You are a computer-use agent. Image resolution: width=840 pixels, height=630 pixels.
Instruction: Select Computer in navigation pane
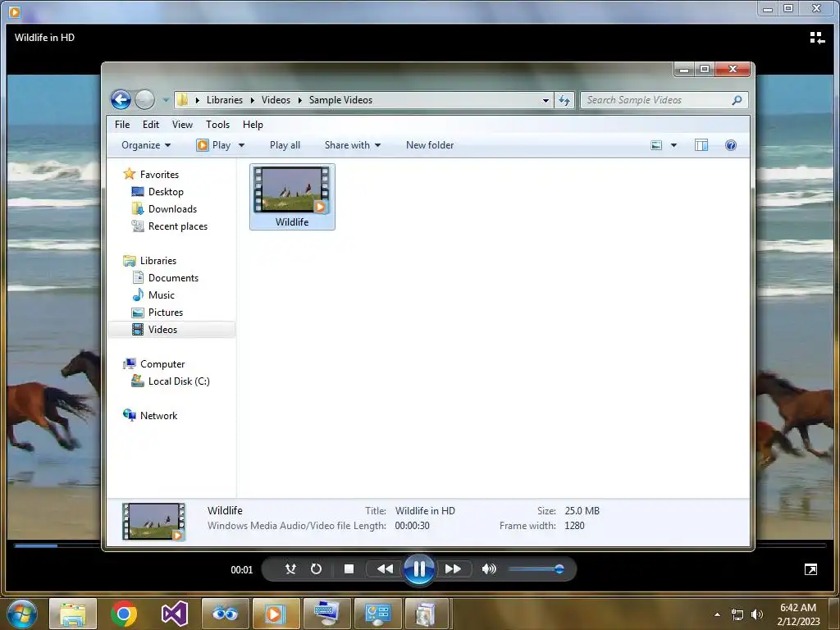point(162,364)
